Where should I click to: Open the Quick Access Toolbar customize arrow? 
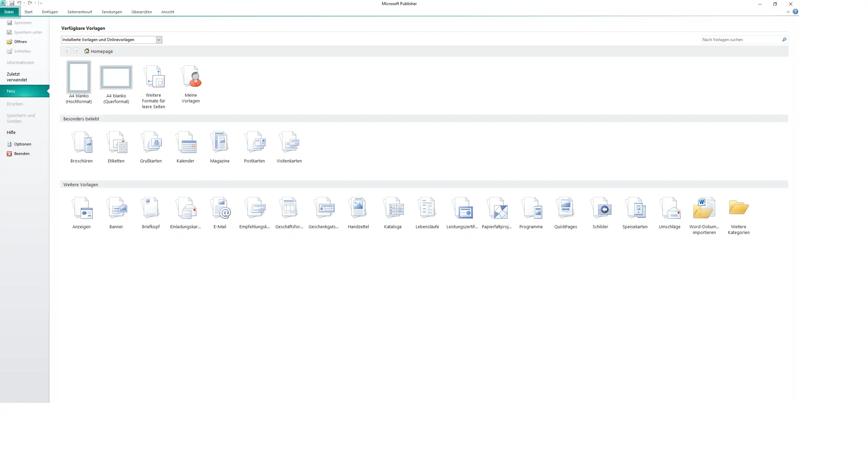click(41, 3)
